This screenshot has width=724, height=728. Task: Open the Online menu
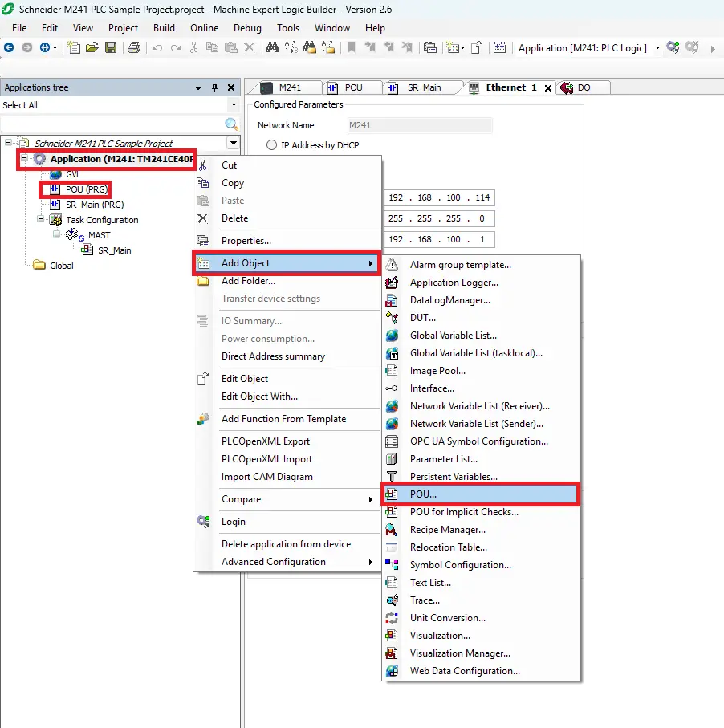(205, 28)
